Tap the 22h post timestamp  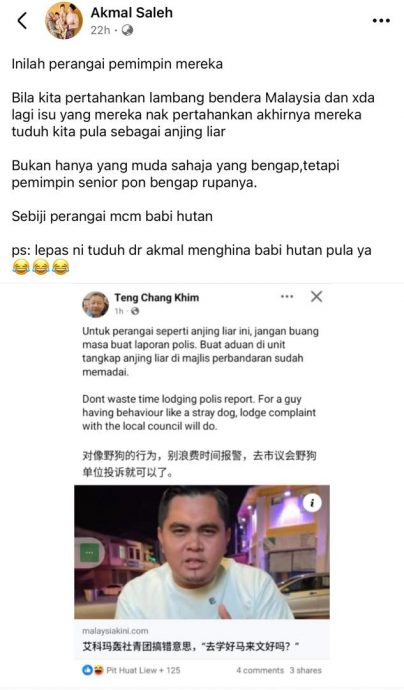(x=100, y=30)
